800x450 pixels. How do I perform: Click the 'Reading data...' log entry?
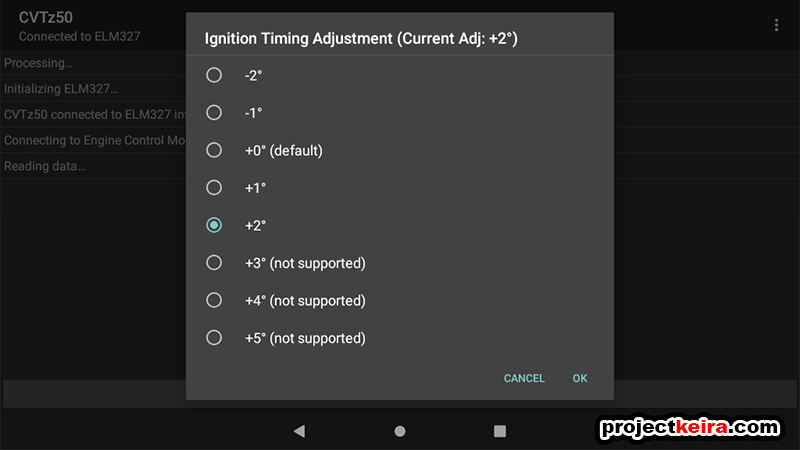point(44,166)
